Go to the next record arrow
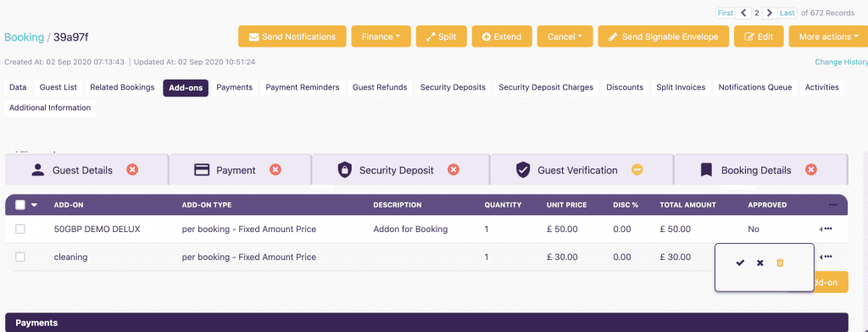The width and height of the screenshot is (868, 332). point(770,13)
